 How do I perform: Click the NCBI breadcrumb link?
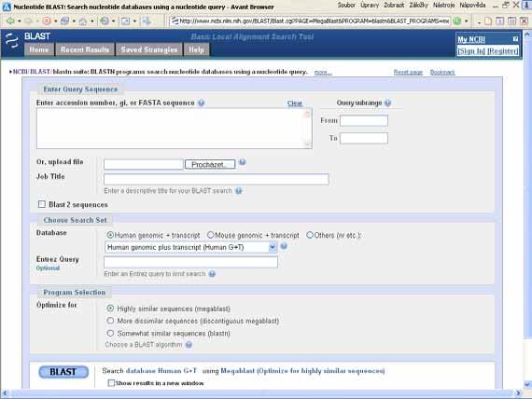[21, 72]
